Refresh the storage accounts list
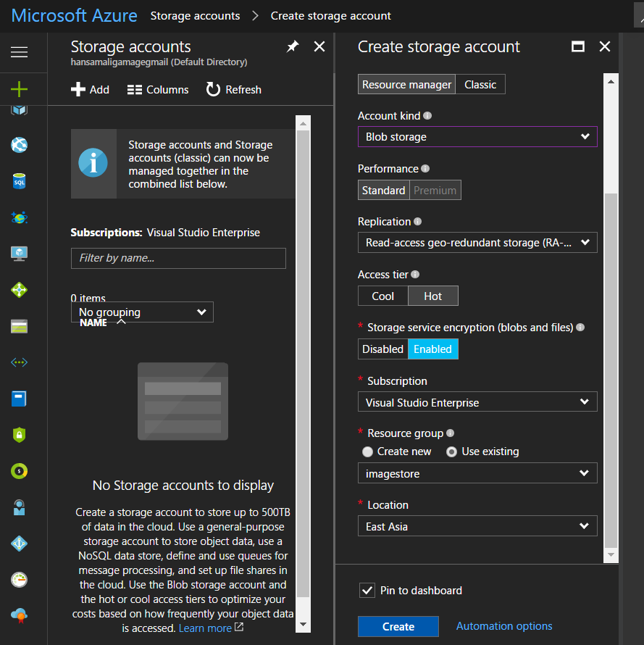 point(233,89)
